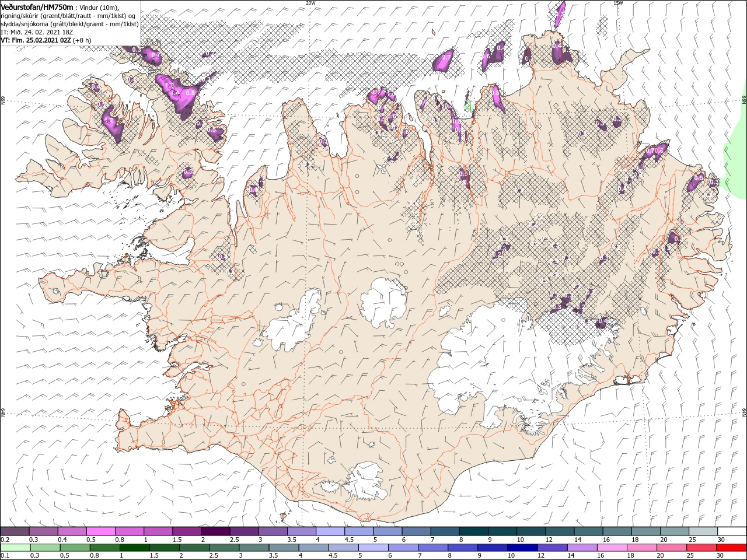Click the pale green rain swatch at 0.1
The width and height of the screenshot is (747, 560).
(15, 548)
